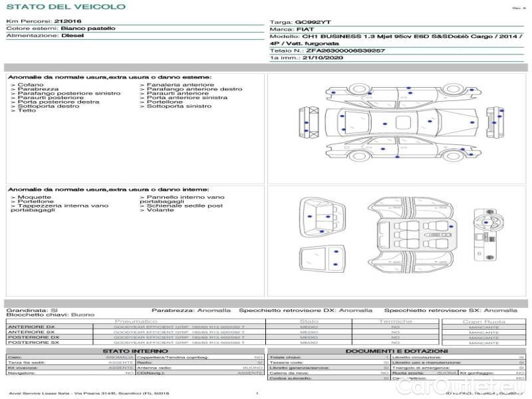
Task: Click the 'Cielo:' row in Stato Interno
Action: tap(70, 357)
